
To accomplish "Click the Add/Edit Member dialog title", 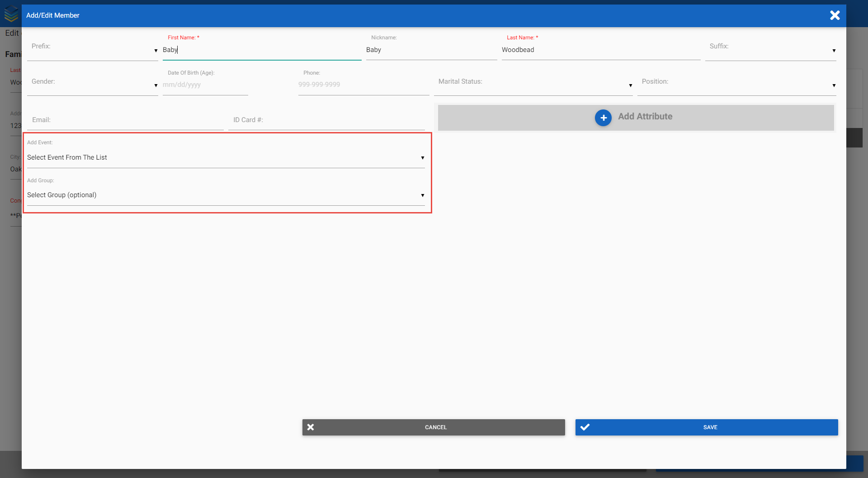I will tap(53, 15).
